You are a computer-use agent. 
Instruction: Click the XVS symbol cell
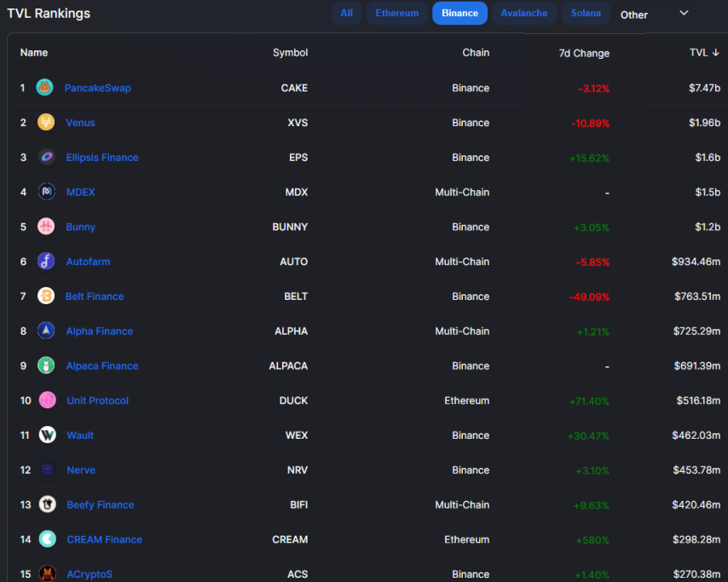(x=298, y=123)
